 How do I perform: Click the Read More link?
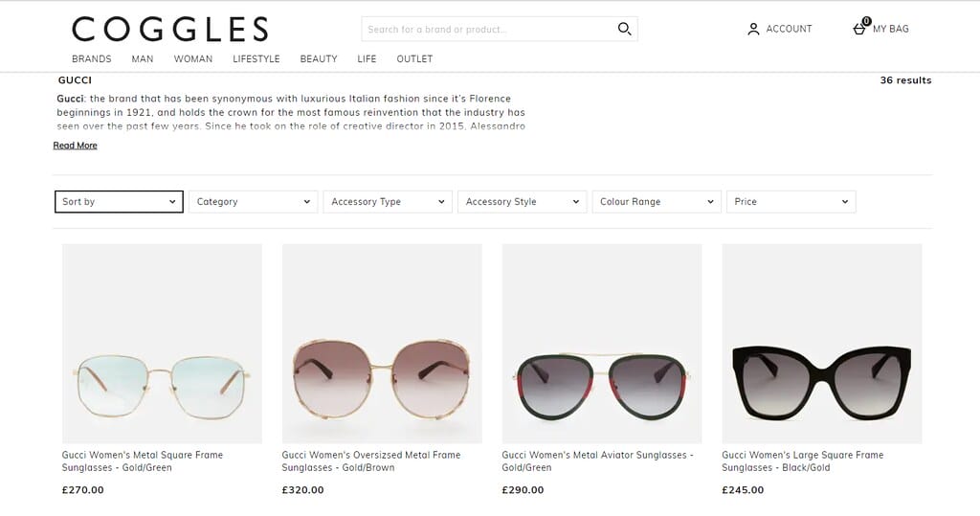pos(75,146)
